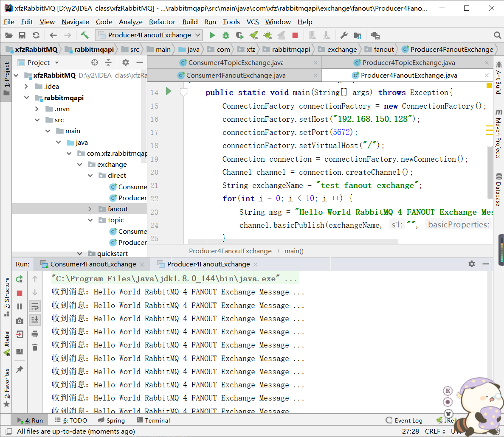Dump threads camera icon in Run panel
504x437 pixels.
click(20, 321)
